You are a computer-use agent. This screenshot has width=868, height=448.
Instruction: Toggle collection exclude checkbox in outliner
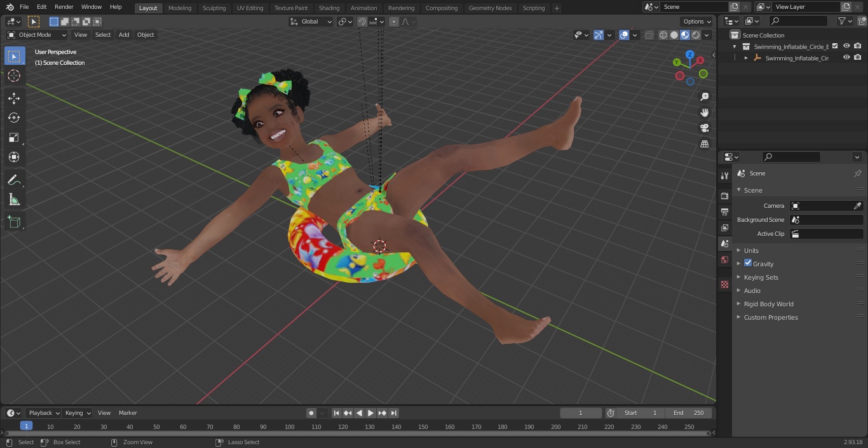click(835, 46)
